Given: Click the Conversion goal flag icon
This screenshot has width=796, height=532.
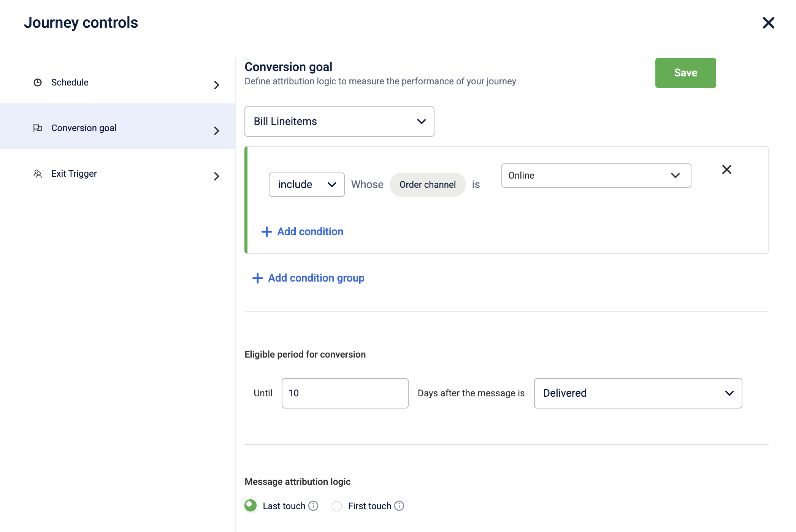Looking at the screenshot, I should point(37,128).
